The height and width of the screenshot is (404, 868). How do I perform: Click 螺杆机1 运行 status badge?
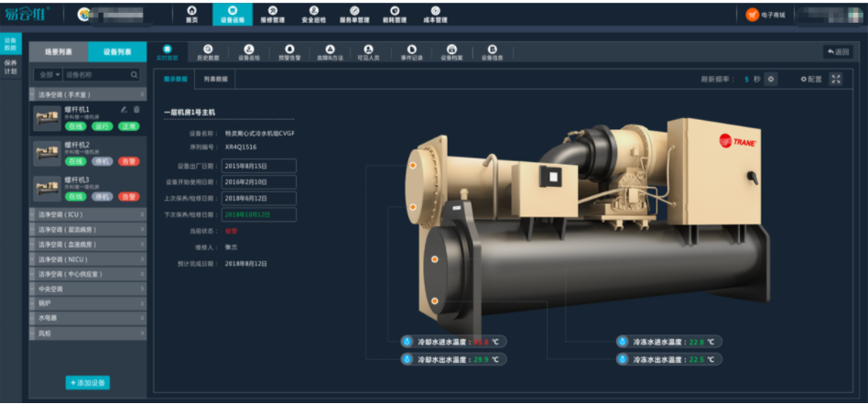coord(102,126)
